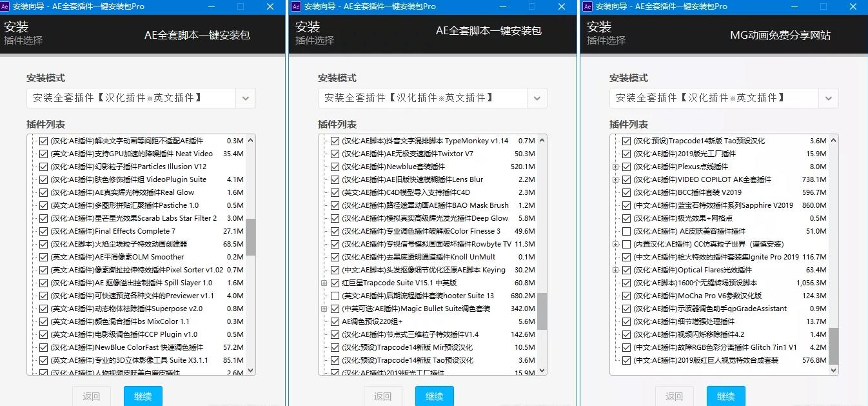This screenshot has width=868, height=406.
Task: Click the AE app icon in the right window's title bar
Action: pos(588,6)
